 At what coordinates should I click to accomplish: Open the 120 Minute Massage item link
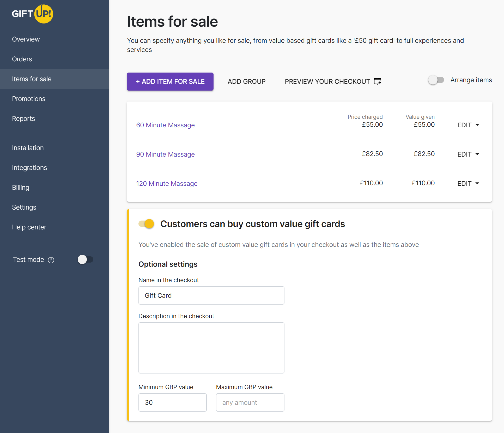pos(167,183)
